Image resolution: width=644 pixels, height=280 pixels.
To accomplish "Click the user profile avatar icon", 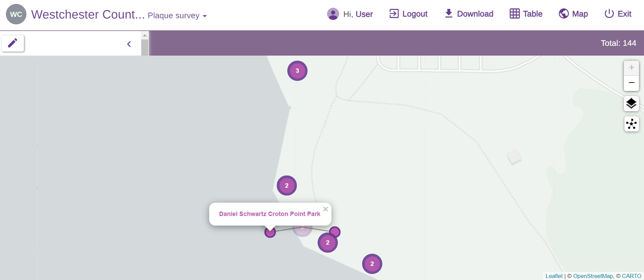I will (333, 14).
